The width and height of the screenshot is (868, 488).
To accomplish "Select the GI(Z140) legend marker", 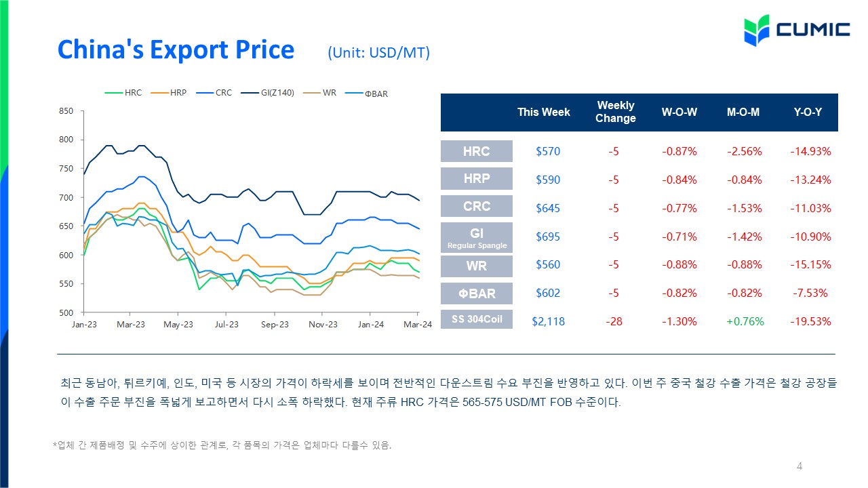I will coord(250,93).
